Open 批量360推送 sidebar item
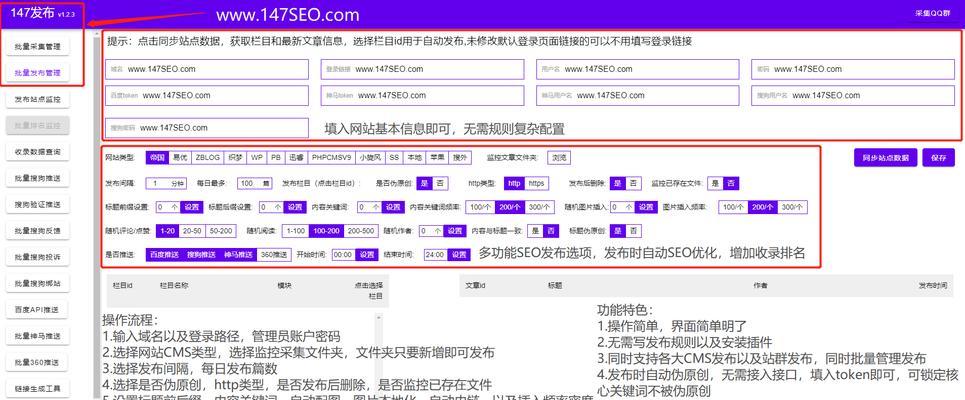The height and width of the screenshot is (400, 965). coord(38,362)
